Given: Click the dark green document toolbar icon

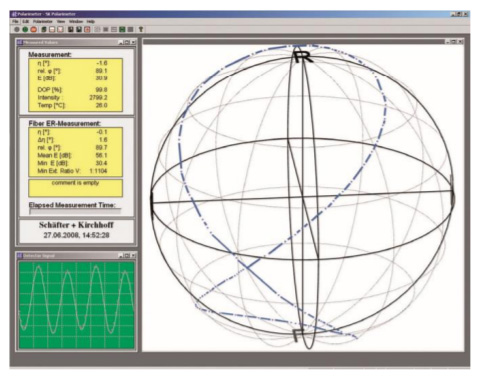Looking at the screenshot, I should pos(44,29).
